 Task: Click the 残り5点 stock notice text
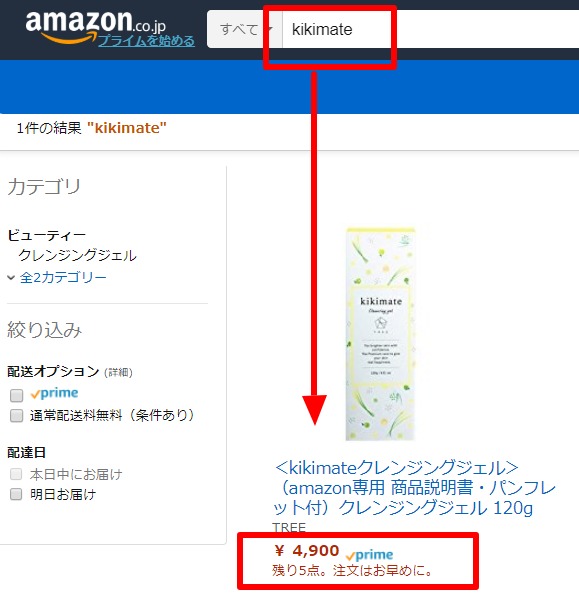[353, 570]
